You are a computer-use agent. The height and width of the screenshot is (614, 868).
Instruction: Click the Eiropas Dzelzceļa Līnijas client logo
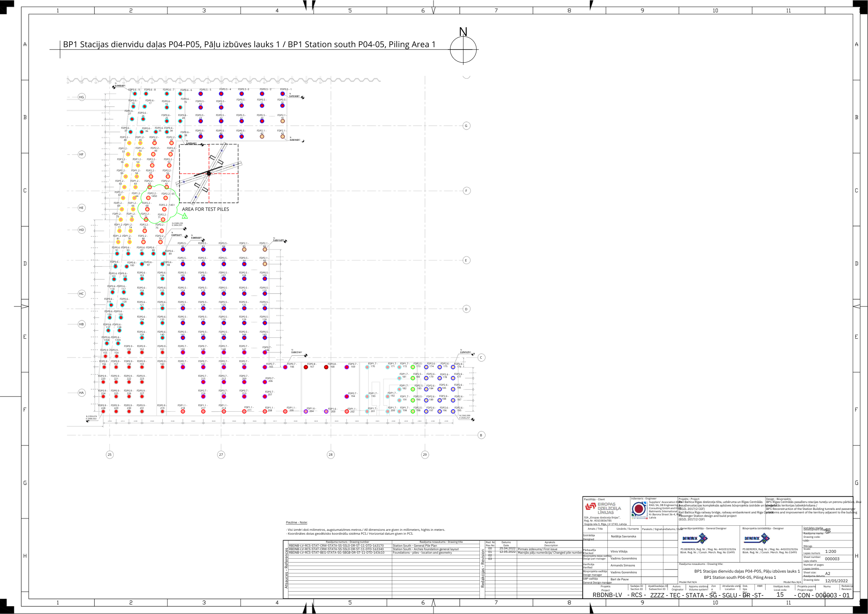603,508
